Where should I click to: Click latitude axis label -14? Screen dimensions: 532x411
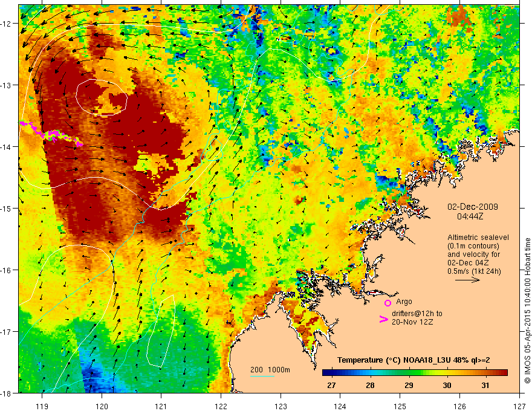point(6,147)
